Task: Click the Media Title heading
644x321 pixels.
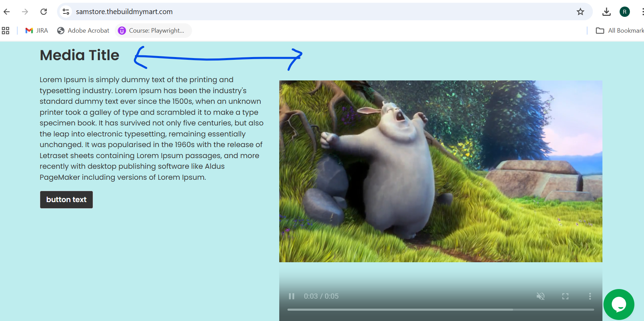Action: (x=79, y=55)
